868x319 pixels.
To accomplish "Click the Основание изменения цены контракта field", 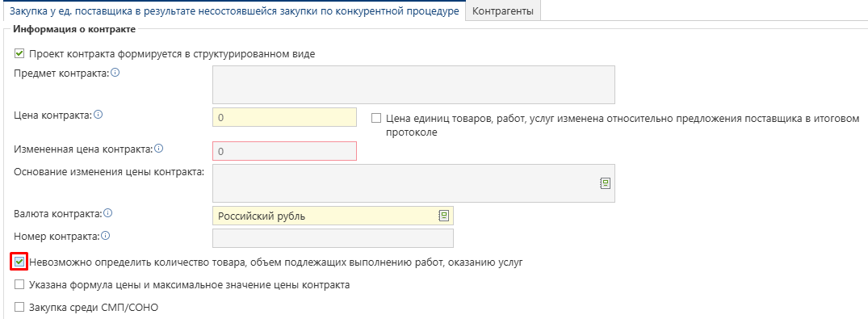I will point(413,183).
